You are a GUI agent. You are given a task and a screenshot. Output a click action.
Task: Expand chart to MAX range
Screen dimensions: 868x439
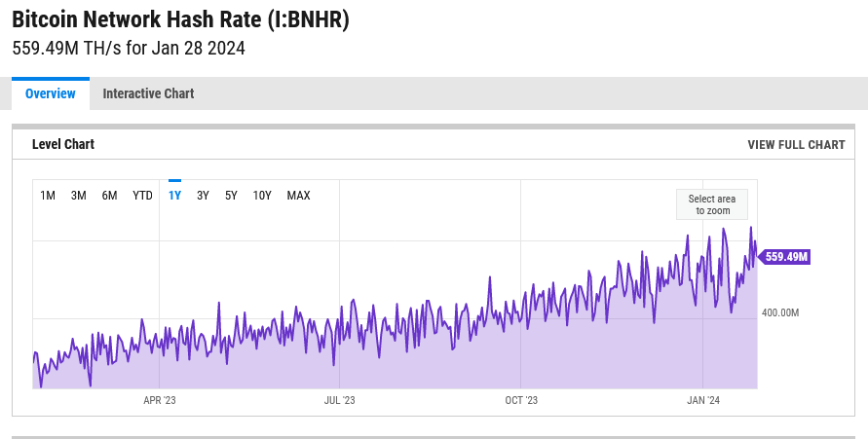(x=298, y=196)
